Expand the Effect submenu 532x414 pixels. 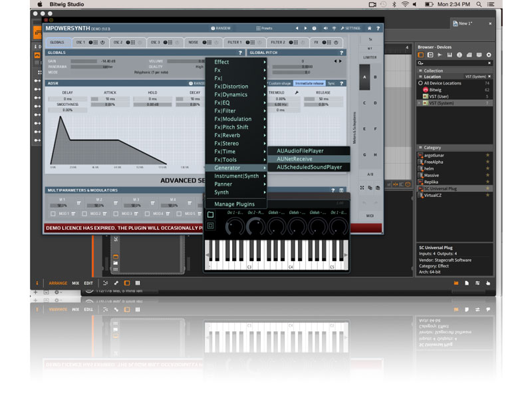236,62
